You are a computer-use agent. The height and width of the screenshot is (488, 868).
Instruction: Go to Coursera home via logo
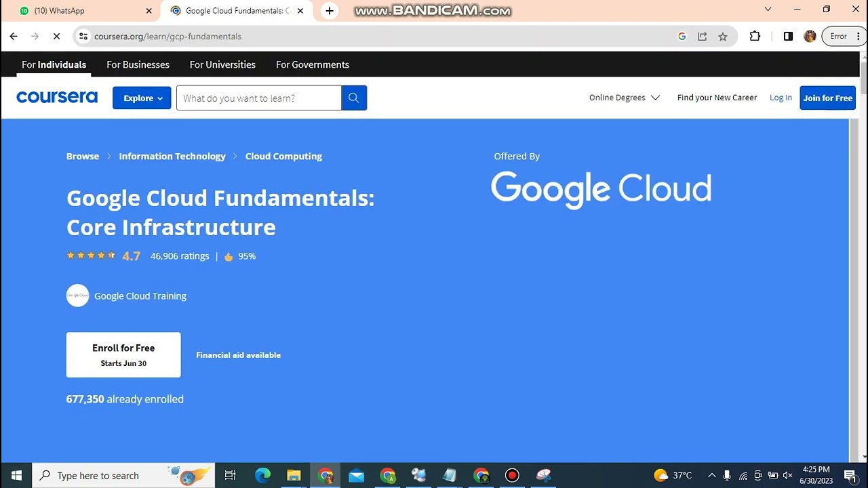tap(57, 98)
